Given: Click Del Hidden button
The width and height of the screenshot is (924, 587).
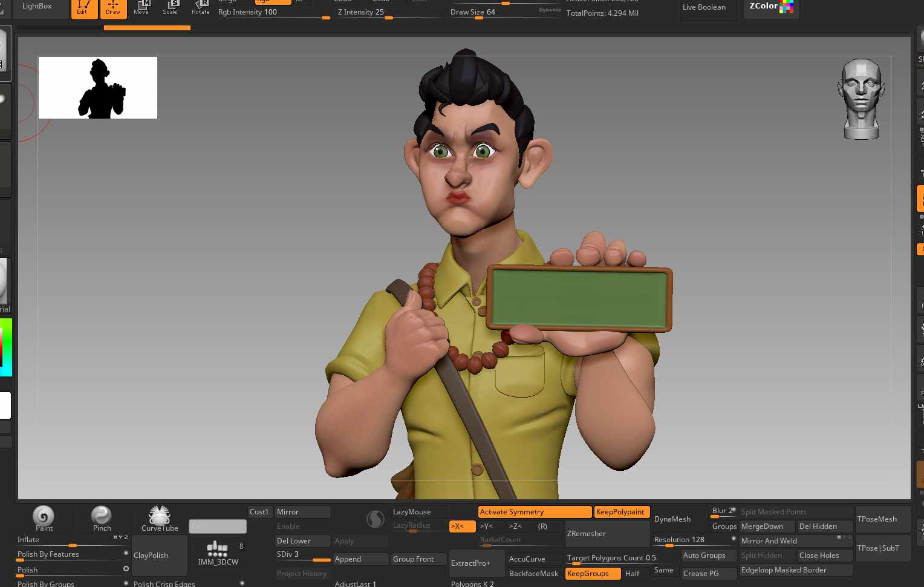Looking at the screenshot, I should click(825, 526).
